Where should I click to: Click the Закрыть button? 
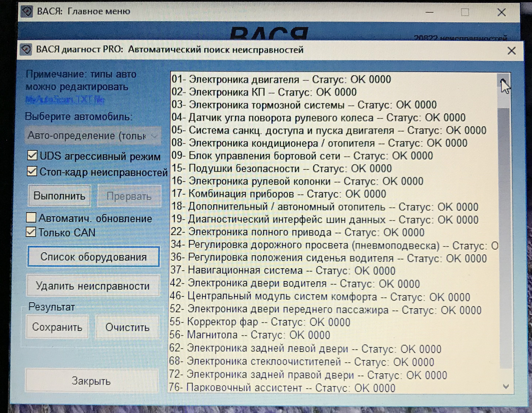click(91, 381)
